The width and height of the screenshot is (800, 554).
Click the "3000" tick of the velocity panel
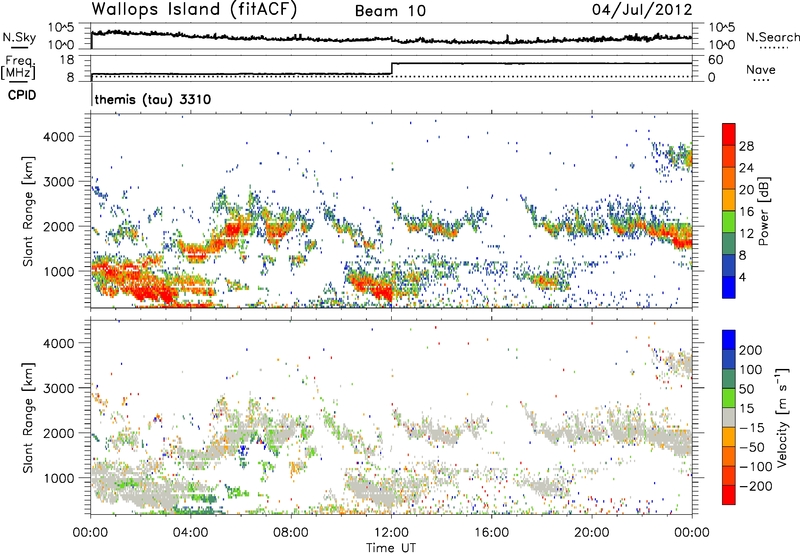tap(59, 388)
